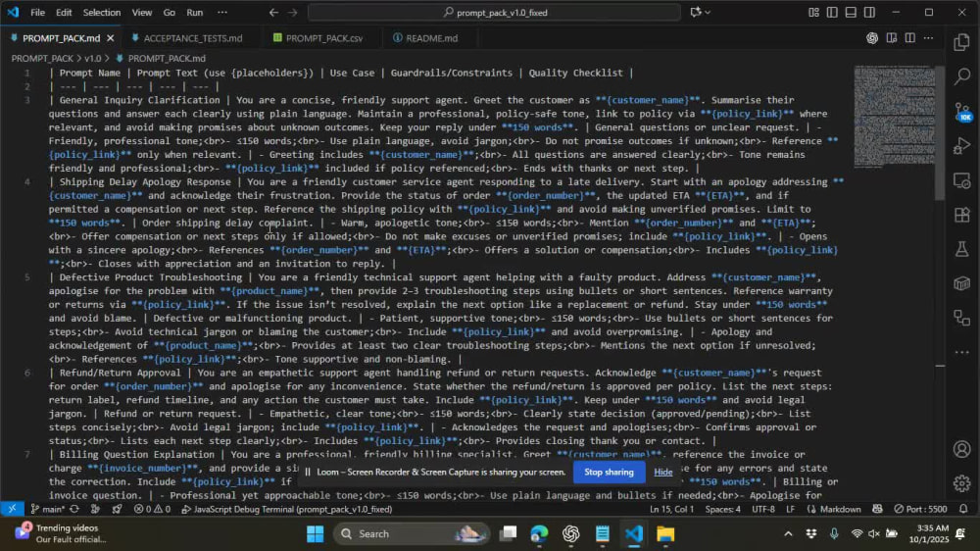Screen dimensions: 980x551
Task: Show hidden system tray icons chevron
Action: click(788, 533)
